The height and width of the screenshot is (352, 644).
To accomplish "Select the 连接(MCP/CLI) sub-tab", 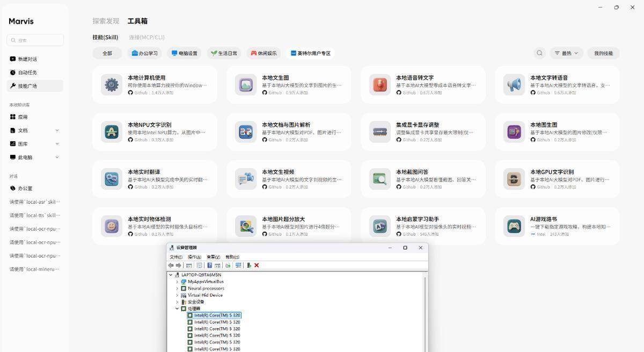I will coord(147,38).
